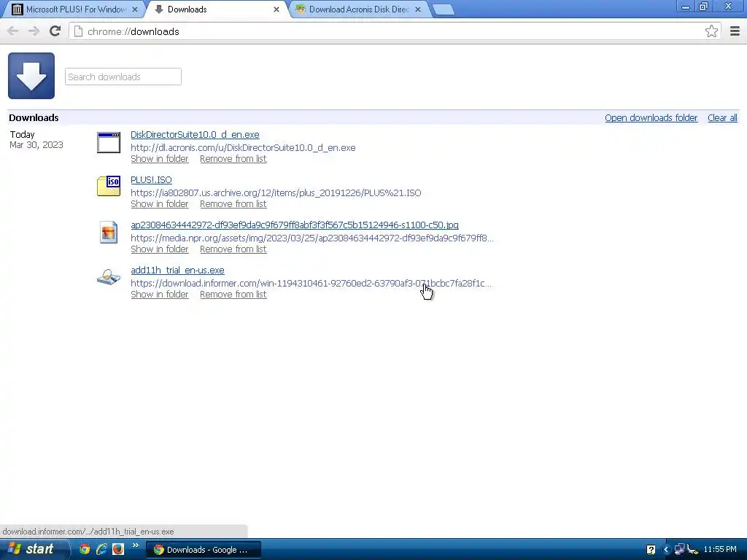Open DiskDirectorSuite10.0_d_en.exe download
Viewport: 747px width, 560px height.
[x=195, y=135]
